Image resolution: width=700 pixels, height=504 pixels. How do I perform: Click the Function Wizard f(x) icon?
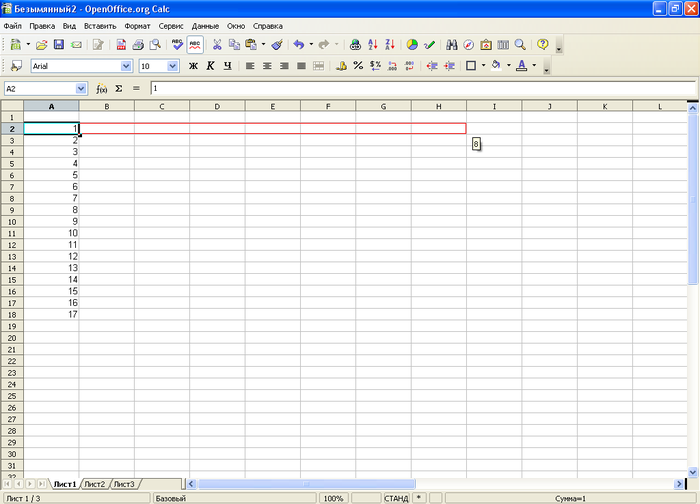click(101, 88)
